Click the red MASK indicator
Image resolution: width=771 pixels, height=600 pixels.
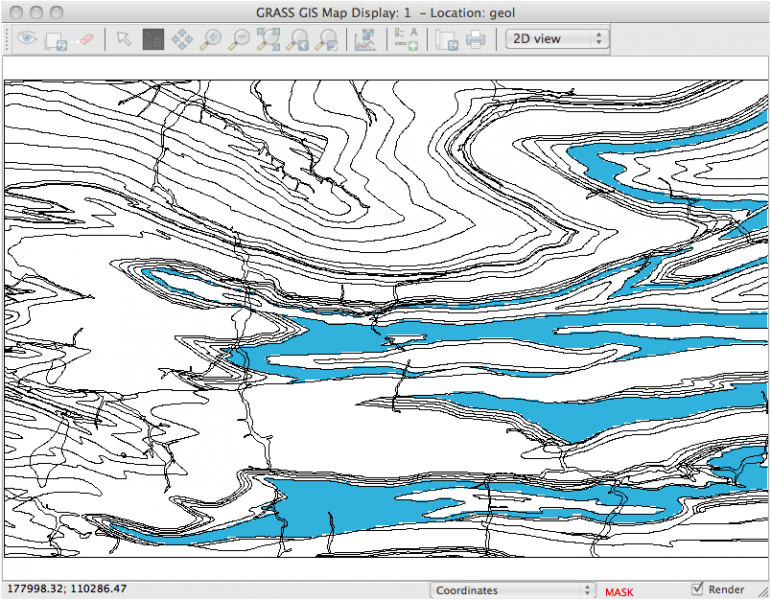[x=618, y=592]
